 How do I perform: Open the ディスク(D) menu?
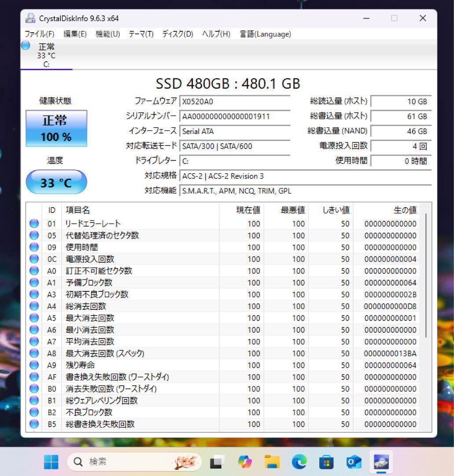pyautogui.click(x=178, y=34)
